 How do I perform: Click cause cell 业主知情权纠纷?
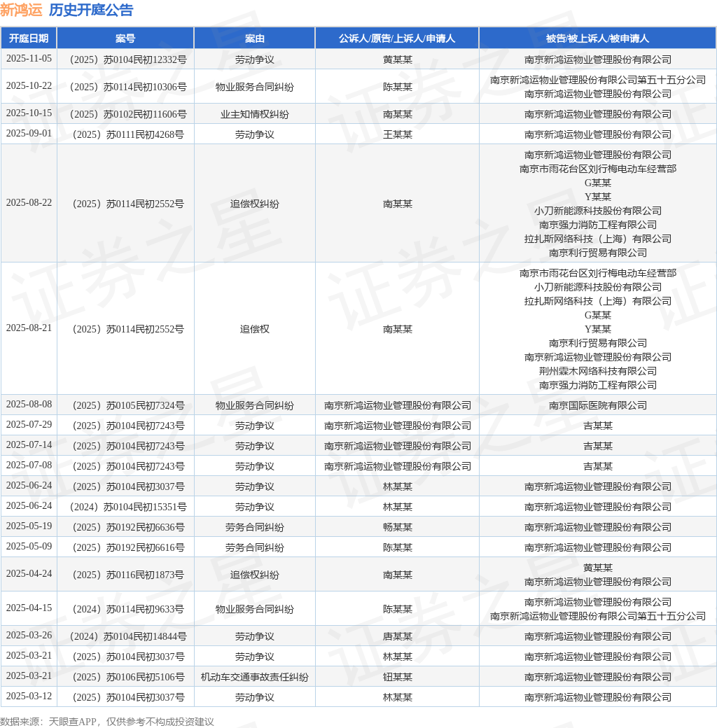pos(254,114)
